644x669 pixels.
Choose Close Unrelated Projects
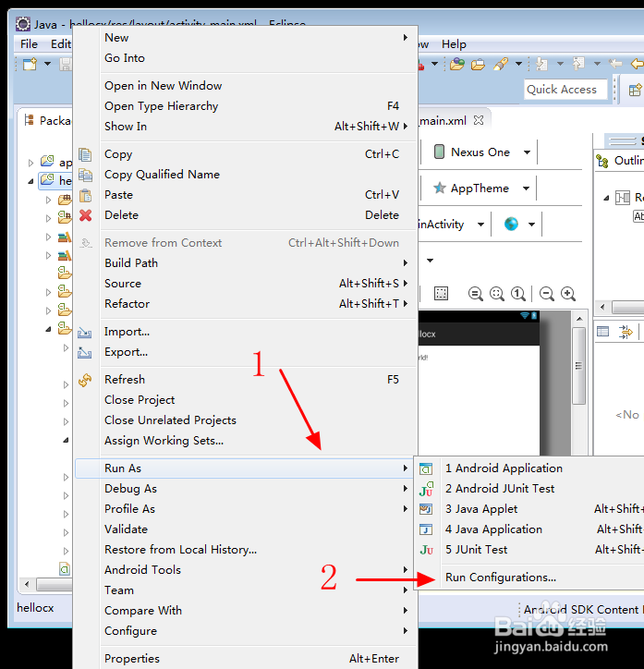[x=246, y=420]
